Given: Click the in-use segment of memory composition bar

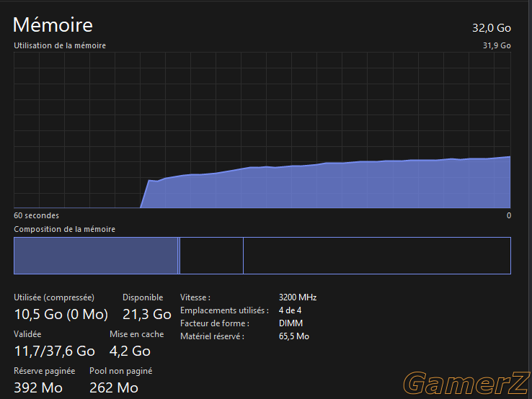Looking at the screenshot, I should pyautogui.click(x=96, y=256).
